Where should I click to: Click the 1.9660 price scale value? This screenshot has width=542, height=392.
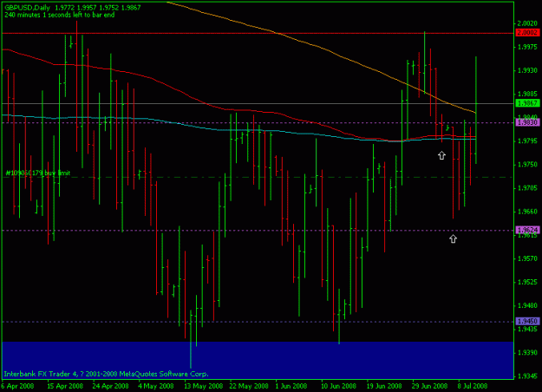click(527, 212)
